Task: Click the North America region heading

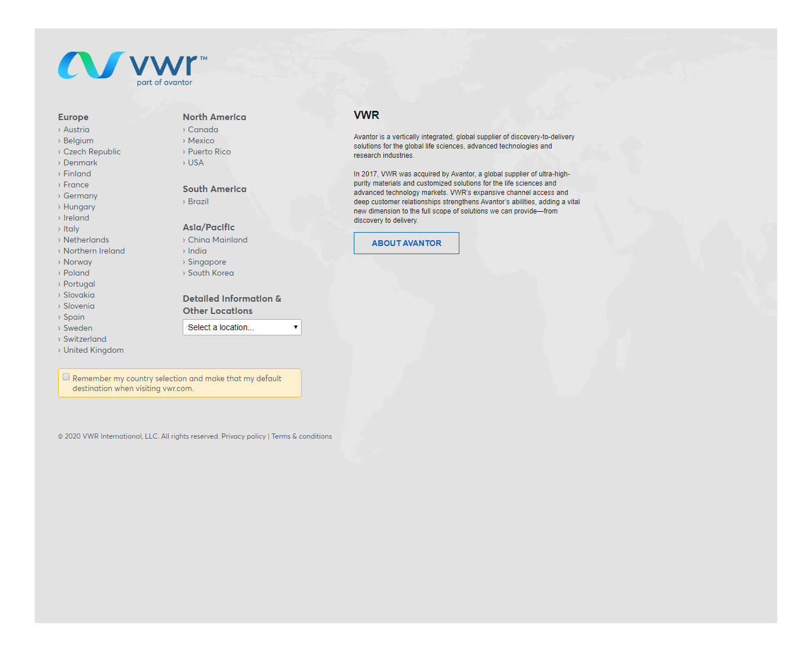Action: point(215,117)
